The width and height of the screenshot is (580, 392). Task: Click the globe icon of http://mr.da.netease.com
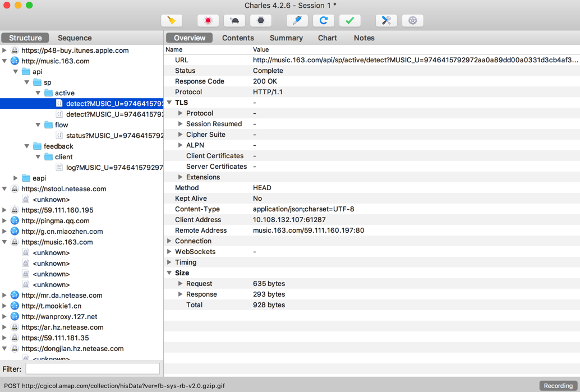(15, 295)
